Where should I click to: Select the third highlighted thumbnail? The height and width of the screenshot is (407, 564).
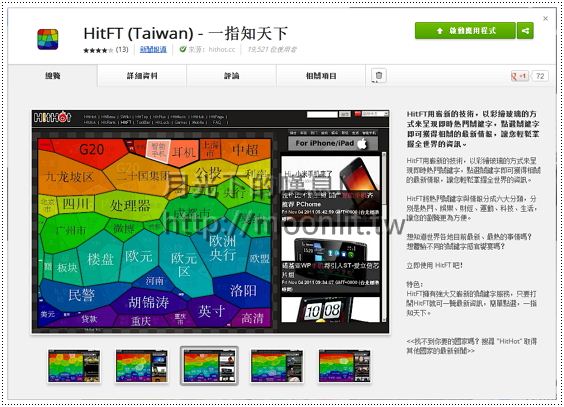[209, 366]
